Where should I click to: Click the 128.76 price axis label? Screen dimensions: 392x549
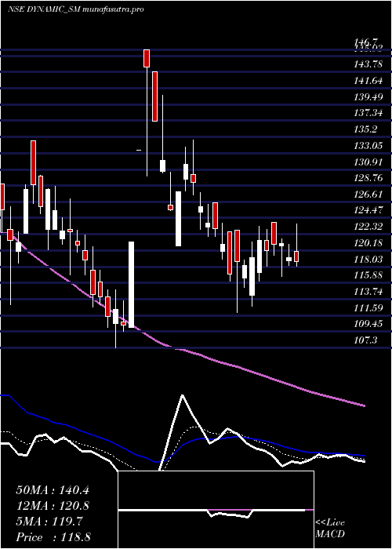[368, 178]
